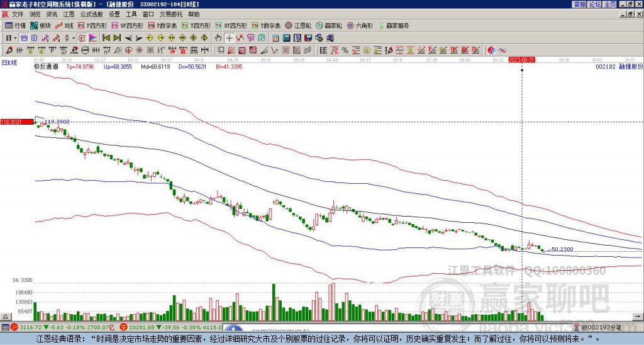Screen dimensions: 644x345
Task: Open the P数字表 tool
Action: (x=162, y=25)
